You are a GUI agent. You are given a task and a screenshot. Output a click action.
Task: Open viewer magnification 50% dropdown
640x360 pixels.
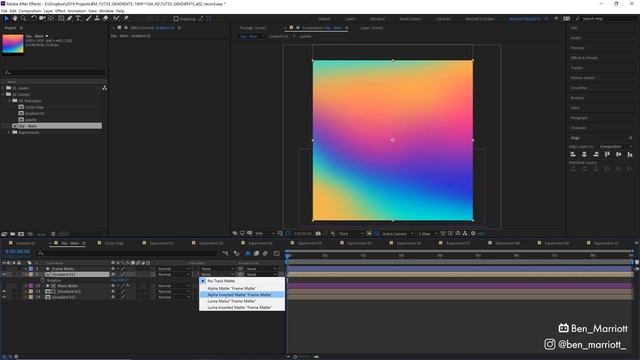(264, 233)
